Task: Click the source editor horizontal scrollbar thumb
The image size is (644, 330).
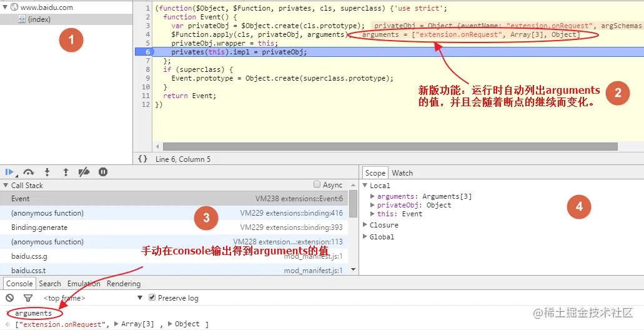Action: 390,147
